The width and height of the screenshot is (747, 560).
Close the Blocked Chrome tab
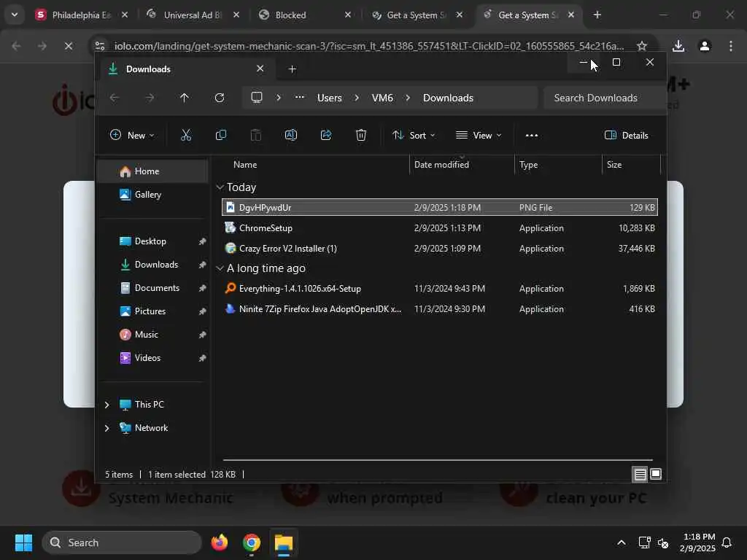coord(348,15)
